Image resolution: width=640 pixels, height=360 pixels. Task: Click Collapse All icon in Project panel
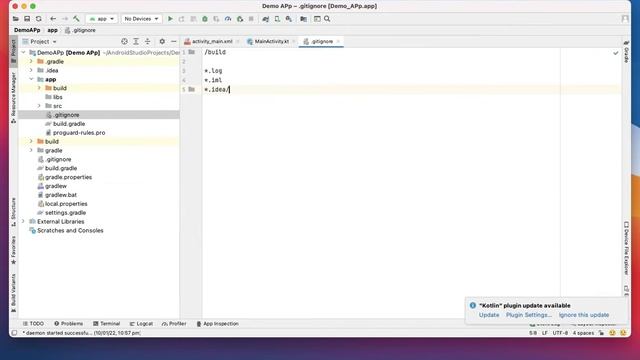tap(147, 42)
